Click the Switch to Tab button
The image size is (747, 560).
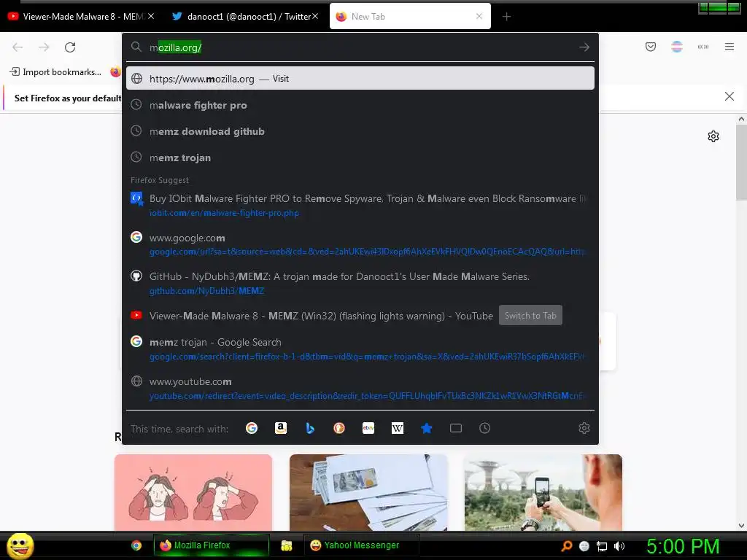(x=530, y=315)
